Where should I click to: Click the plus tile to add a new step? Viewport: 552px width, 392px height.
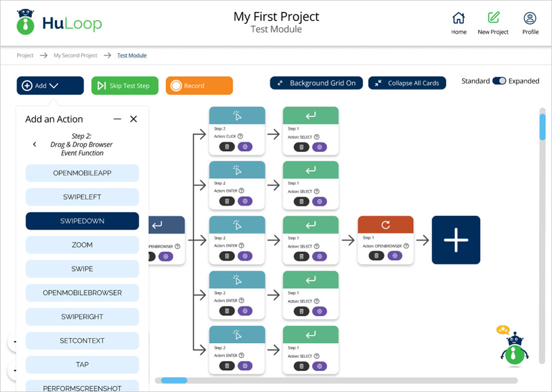pos(456,240)
